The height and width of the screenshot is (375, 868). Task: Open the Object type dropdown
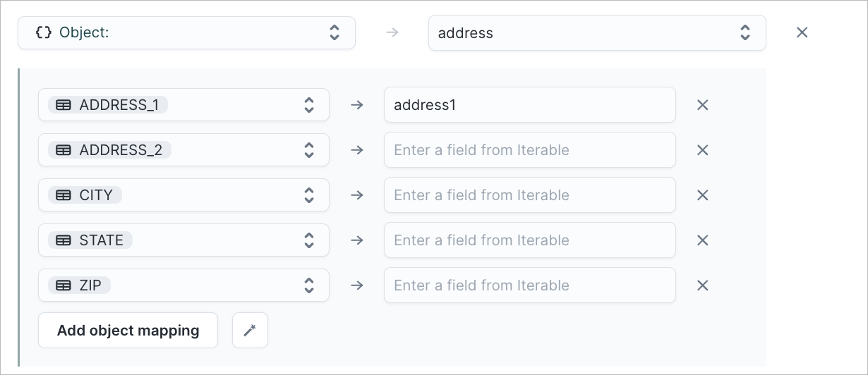click(186, 32)
